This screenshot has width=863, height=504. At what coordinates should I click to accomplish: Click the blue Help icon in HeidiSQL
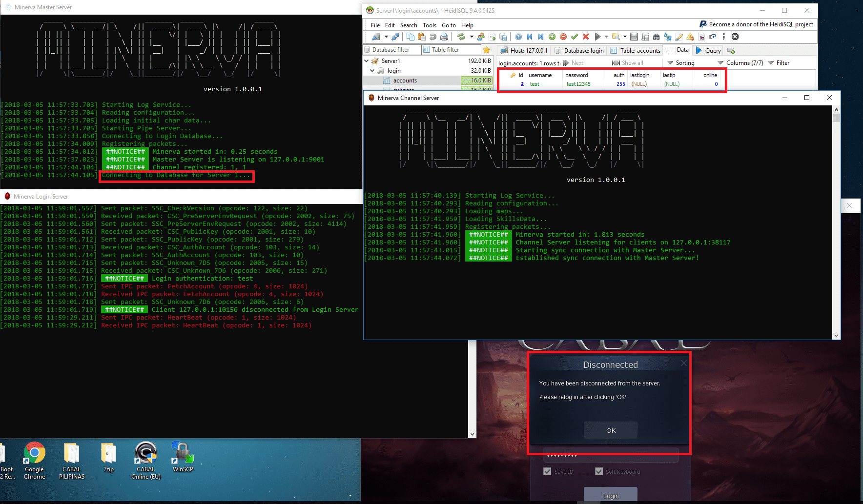pos(518,37)
